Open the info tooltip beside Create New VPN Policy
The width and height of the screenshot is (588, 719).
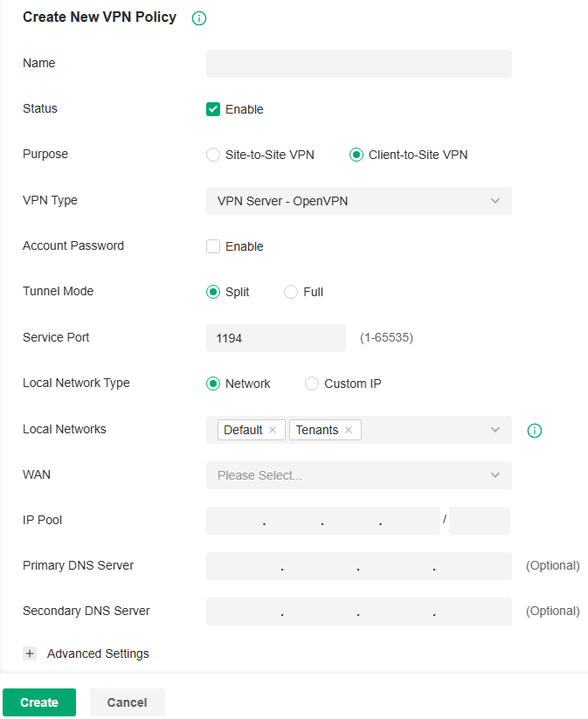tap(198, 17)
